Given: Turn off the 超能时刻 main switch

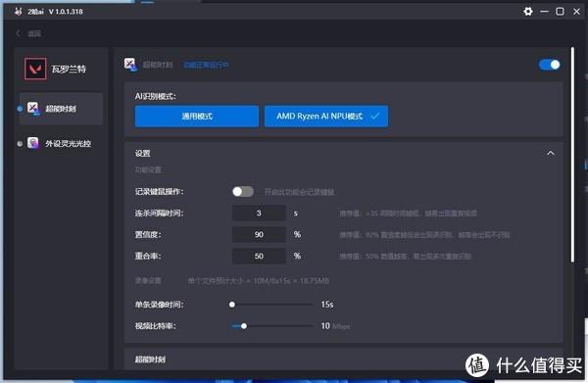Looking at the screenshot, I should pos(550,65).
